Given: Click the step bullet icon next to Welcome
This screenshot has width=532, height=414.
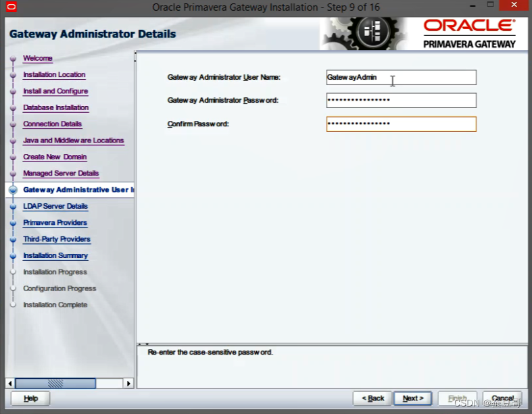Looking at the screenshot, I should coord(14,59).
